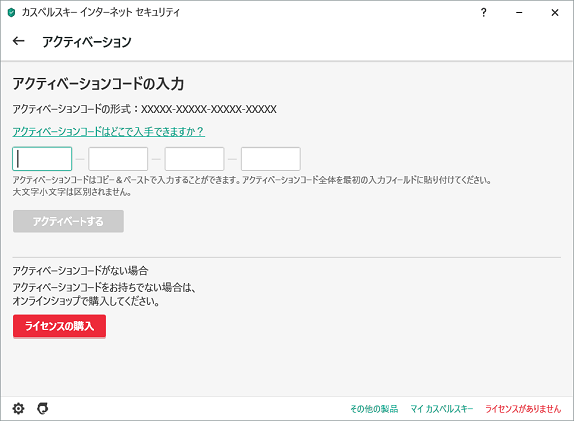This screenshot has height=421, width=574.
Task: Click the red ライセンスの購入 button
Action: tap(59, 326)
